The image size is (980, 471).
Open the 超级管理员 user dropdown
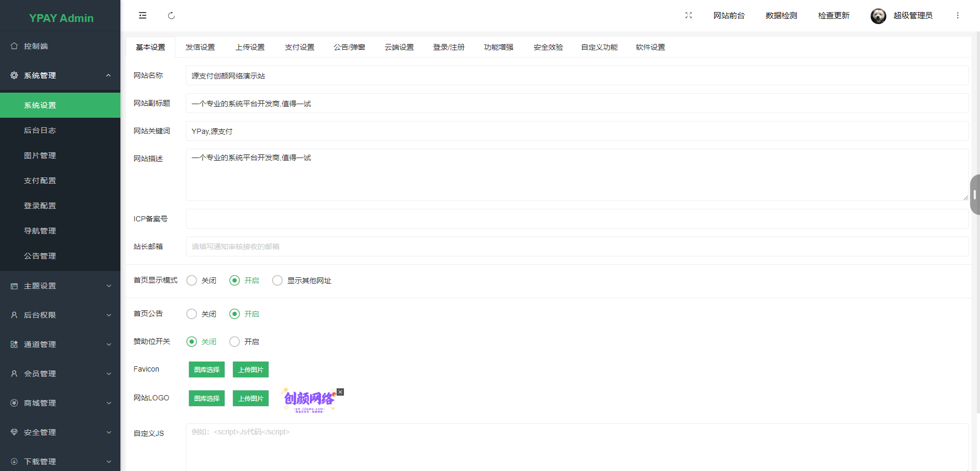click(913, 16)
